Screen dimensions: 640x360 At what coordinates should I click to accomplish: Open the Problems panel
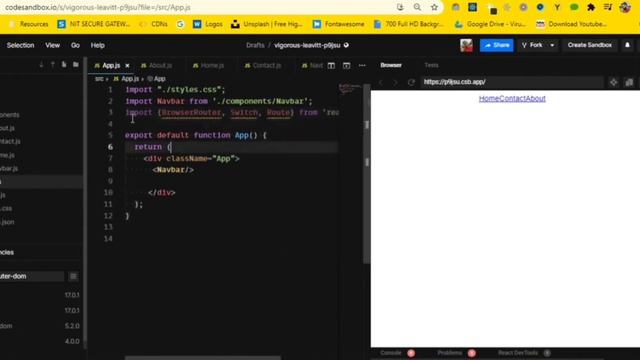449,353
